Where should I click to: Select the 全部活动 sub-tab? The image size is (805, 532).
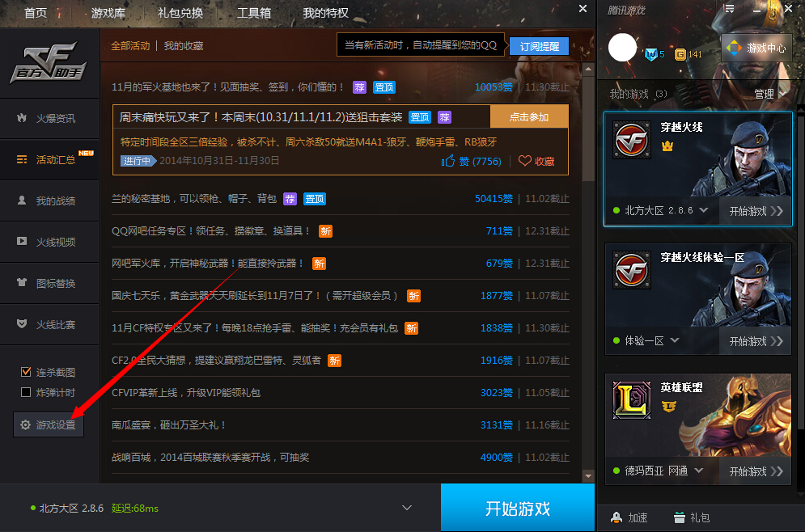130,45
